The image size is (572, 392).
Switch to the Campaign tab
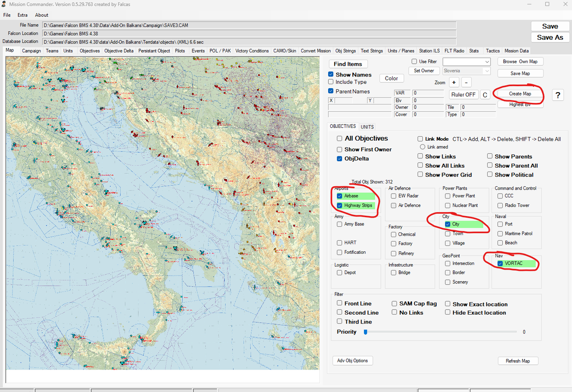click(31, 50)
